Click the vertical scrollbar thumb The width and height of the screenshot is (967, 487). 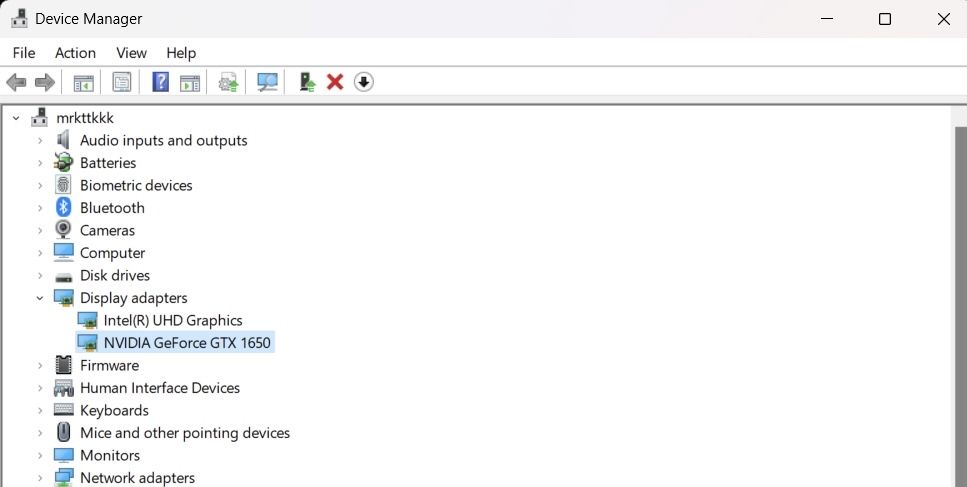(x=961, y=306)
